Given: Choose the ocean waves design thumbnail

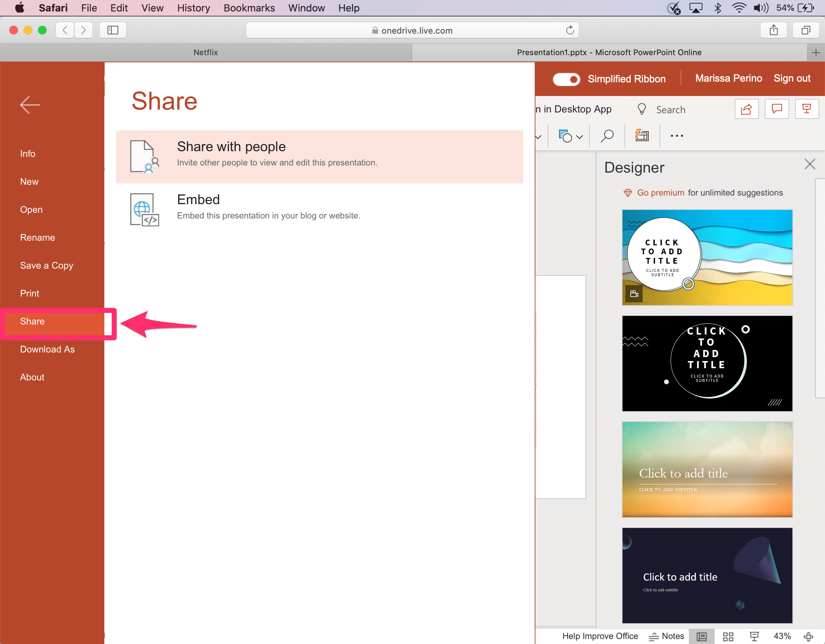Looking at the screenshot, I should (707, 258).
